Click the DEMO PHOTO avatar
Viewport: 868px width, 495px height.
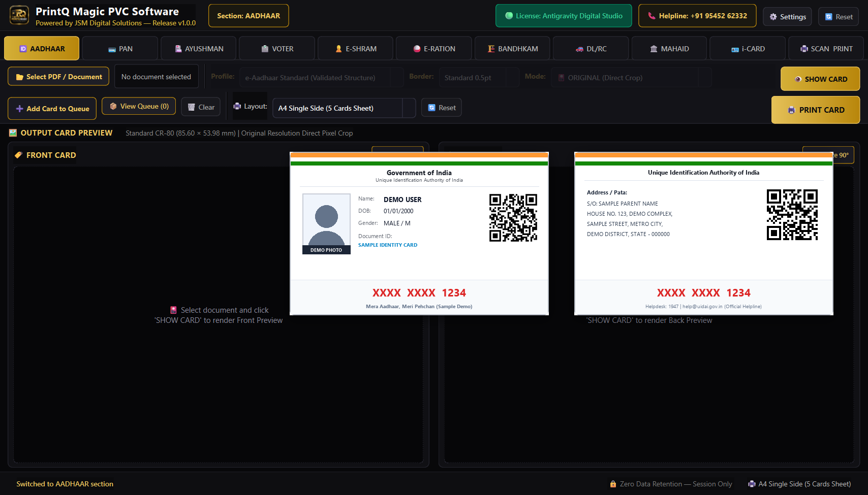pos(326,224)
